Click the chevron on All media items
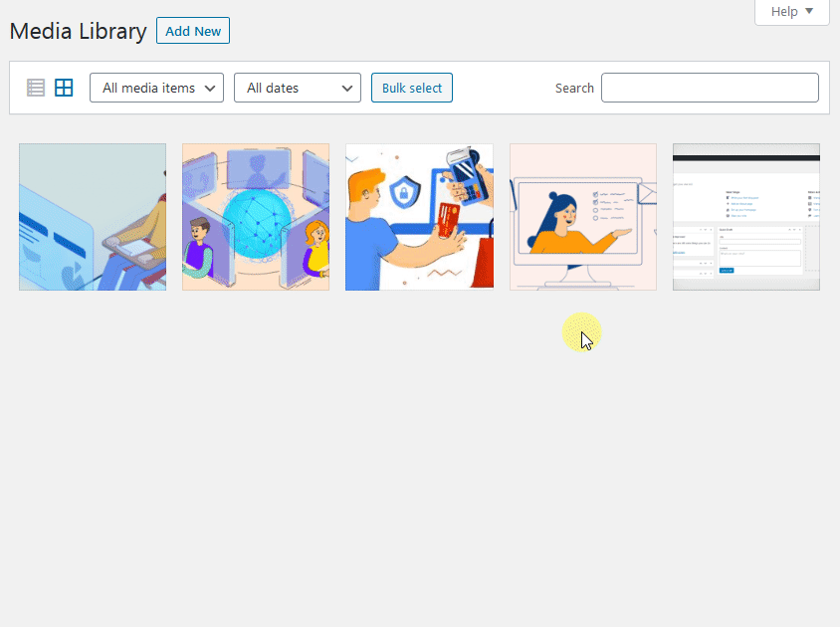840x627 pixels. coord(210,89)
